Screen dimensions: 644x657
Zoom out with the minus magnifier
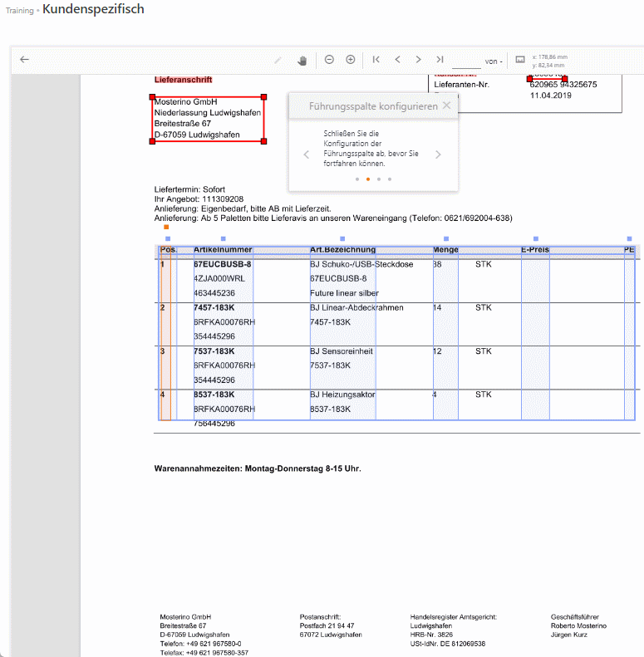pos(329,60)
